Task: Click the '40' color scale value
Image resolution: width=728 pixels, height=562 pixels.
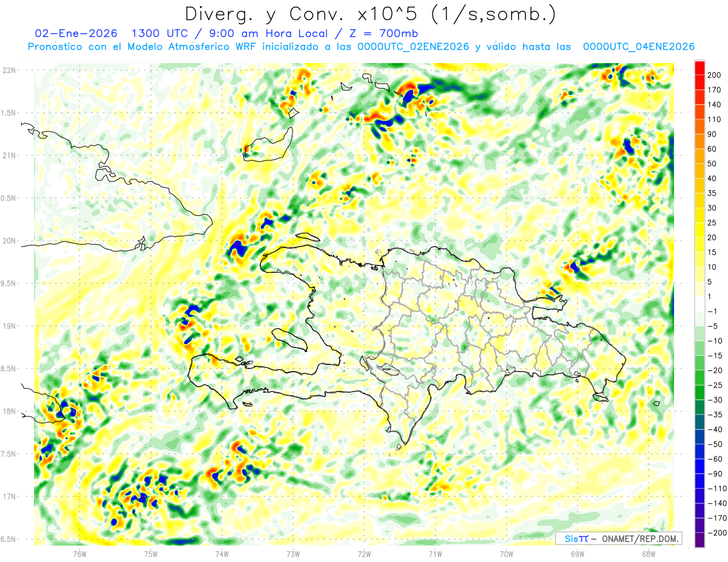Action: (712, 178)
